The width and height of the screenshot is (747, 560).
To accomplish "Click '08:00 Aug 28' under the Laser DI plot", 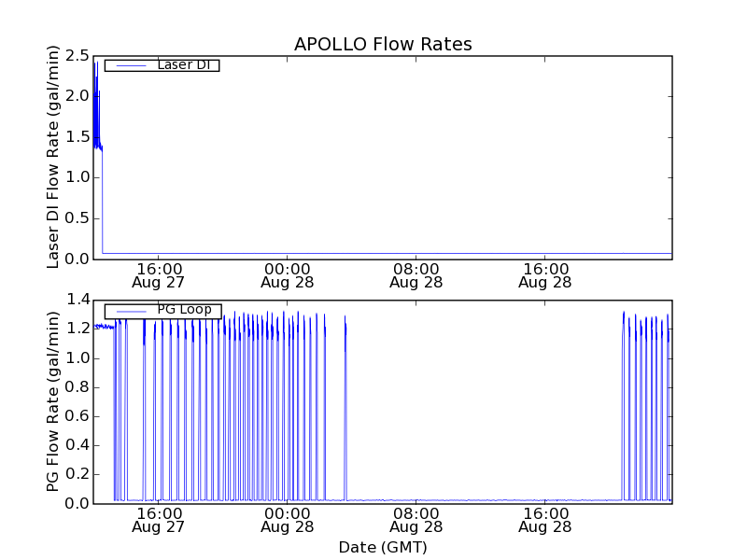I will click(416, 275).
